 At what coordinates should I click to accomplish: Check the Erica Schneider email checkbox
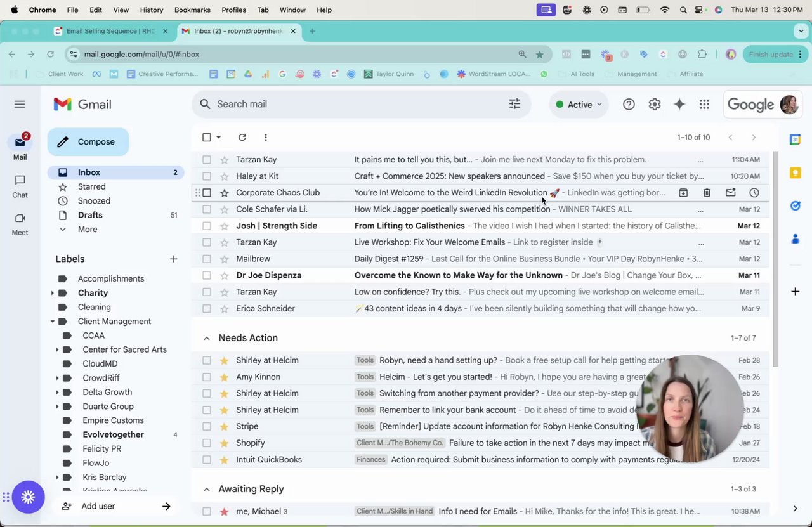(x=207, y=308)
